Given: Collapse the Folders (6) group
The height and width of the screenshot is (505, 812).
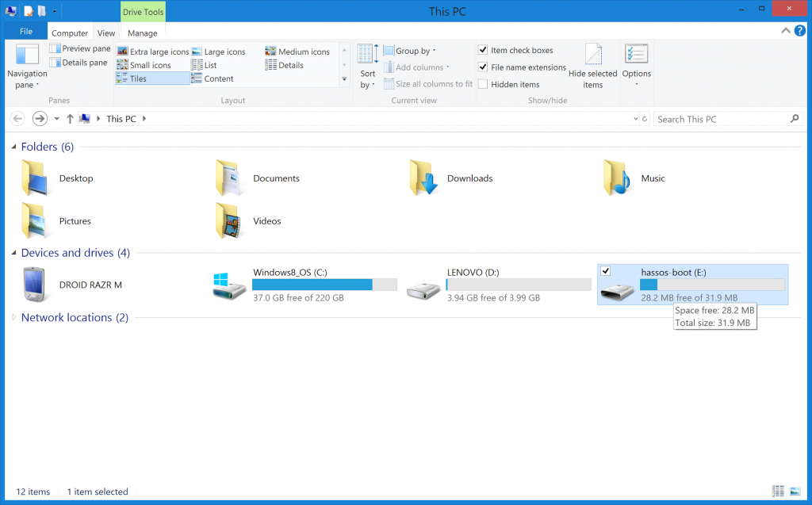Looking at the screenshot, I should click(14, 147).
